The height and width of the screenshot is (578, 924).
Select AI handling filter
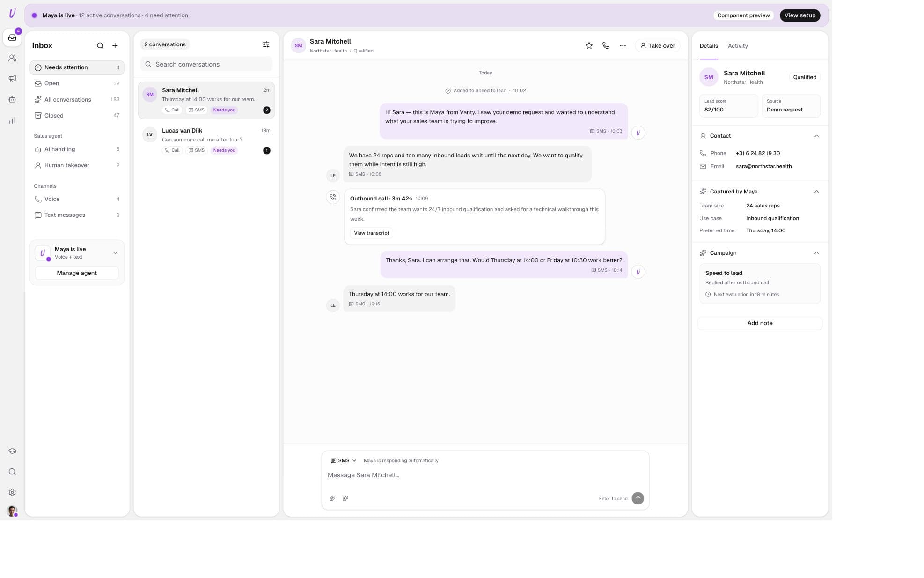click(x=77, y=149)
